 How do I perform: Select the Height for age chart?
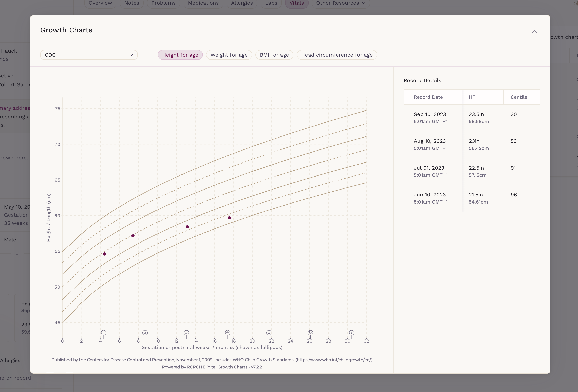pos(180,55)
